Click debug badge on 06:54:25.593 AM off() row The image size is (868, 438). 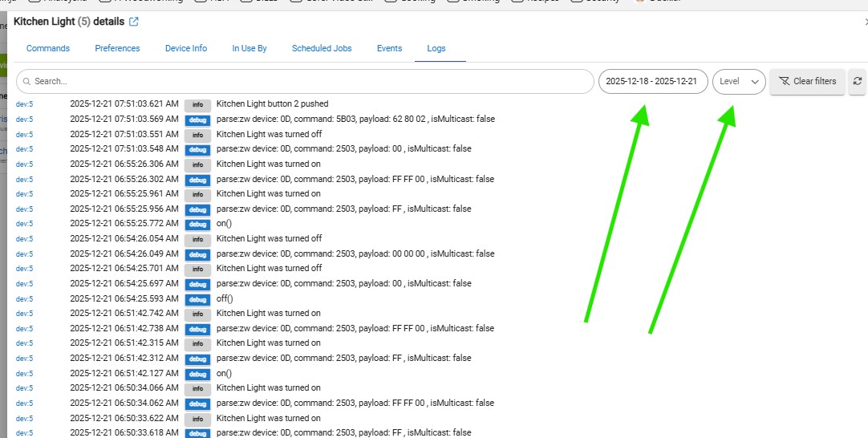197,299
